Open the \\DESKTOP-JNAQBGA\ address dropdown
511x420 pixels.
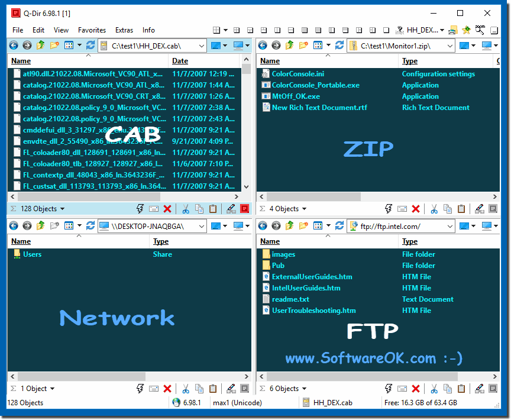click(202, 226)
